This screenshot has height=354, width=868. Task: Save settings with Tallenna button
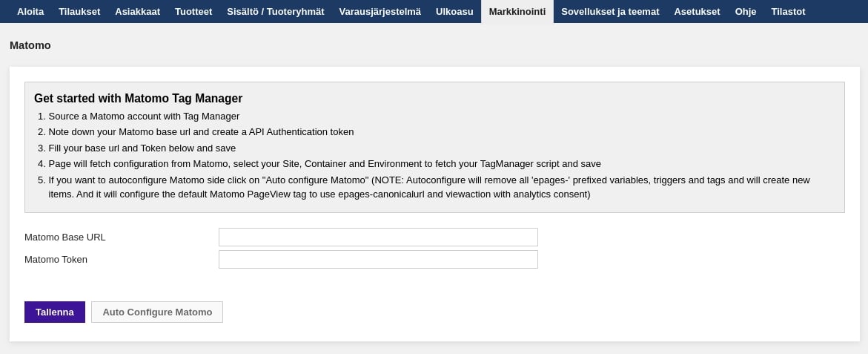(x=55, y=312)
